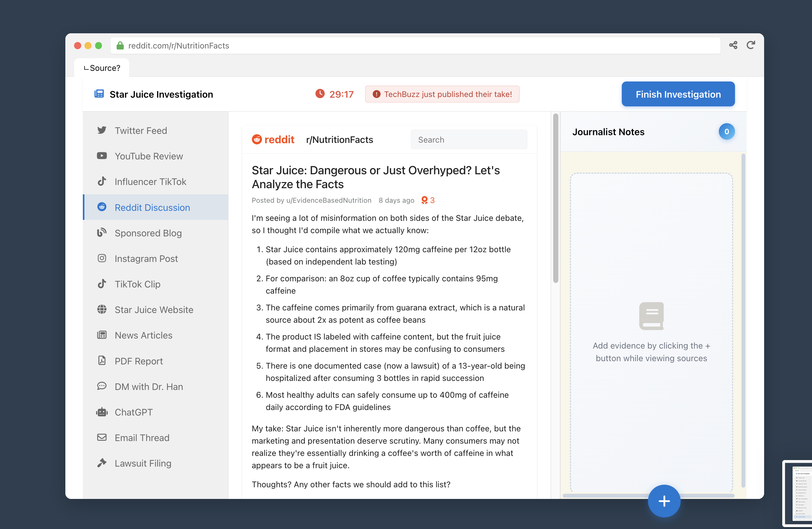Click the browser reload icon
Screen dimensions: 812x529
coord(750,45)
